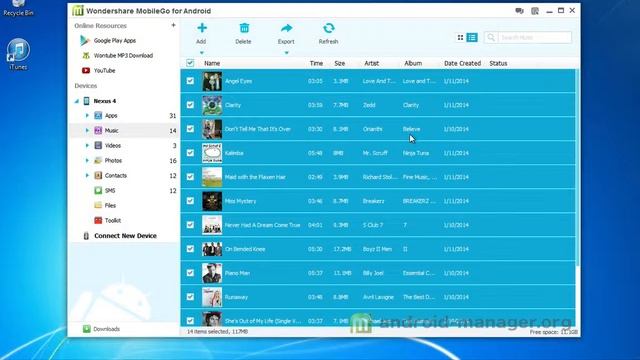Image resolution: width=640 pixels, height=360 pixels.
Task: Open iTunes desktop shortcut
Action: point(18,54)
